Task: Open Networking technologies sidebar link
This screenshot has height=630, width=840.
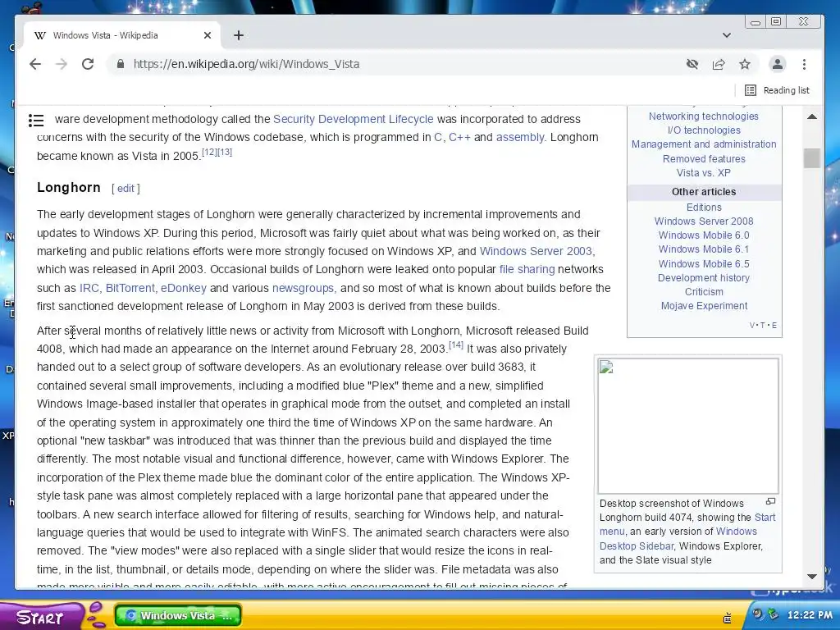Action: click(703, 116)
